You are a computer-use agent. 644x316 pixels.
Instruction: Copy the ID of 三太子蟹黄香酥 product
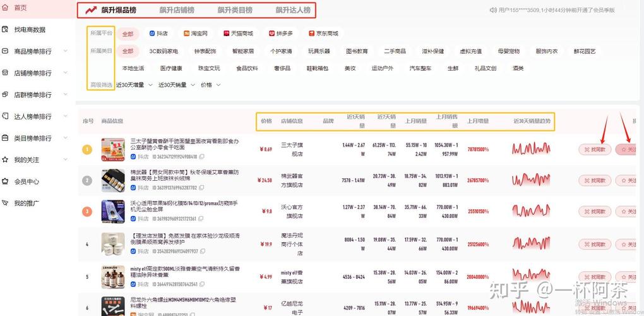pyautogui.click(x=201, y=157)
